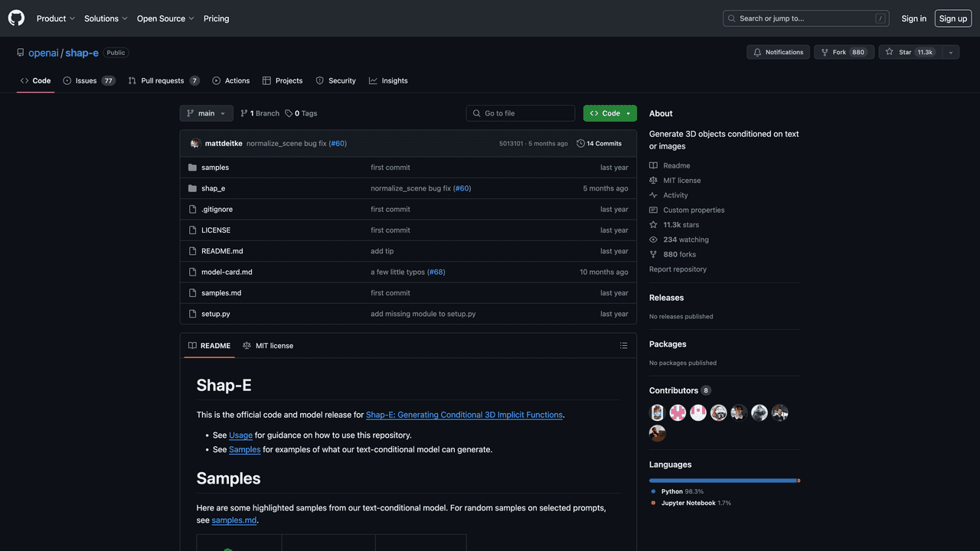Image resolution: width=980 pixels, height=551 pixels.
Task: Click the eye icon beside 234 watching
Action: point(653,240)
